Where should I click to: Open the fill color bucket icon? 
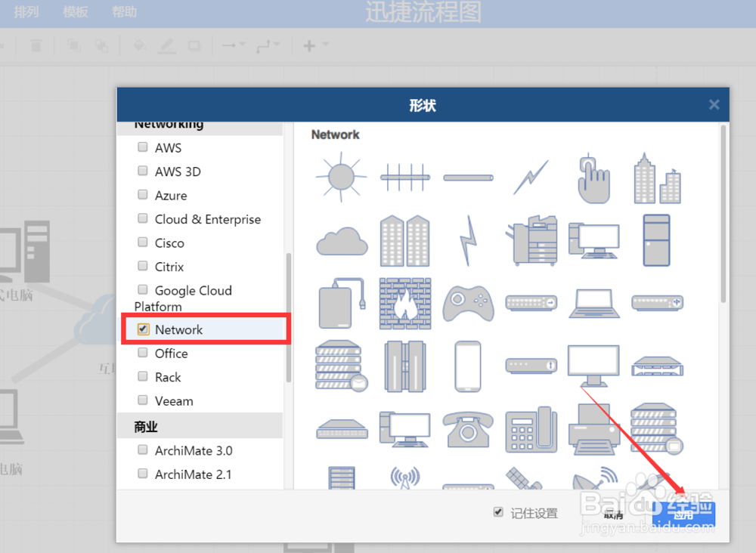[x=139, y=45]
